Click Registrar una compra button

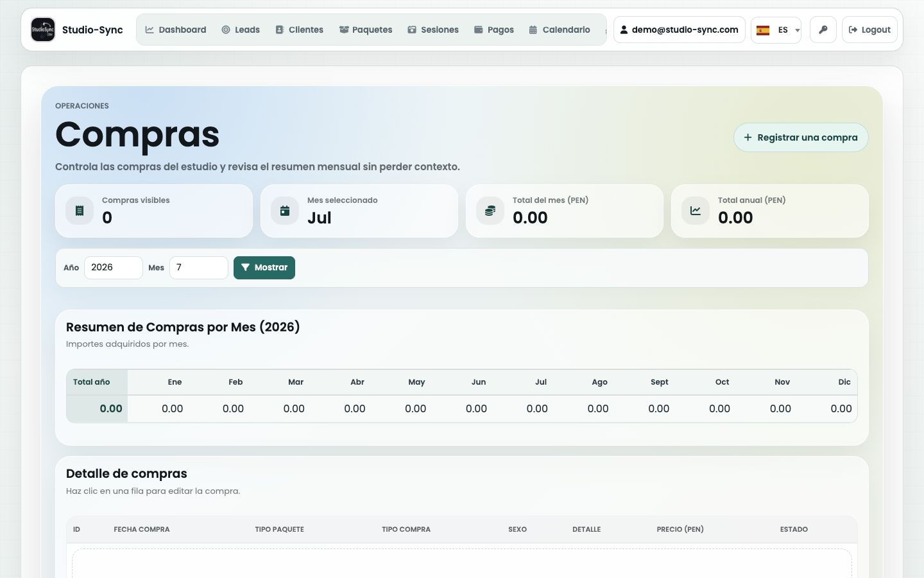801,137
